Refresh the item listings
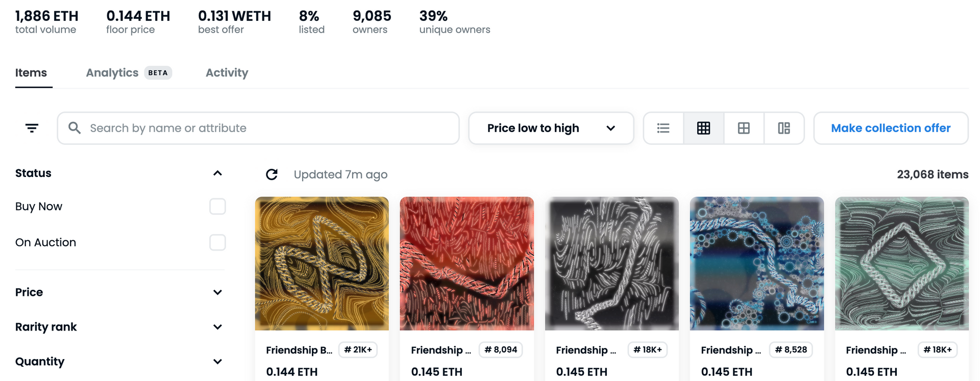Viewport: 980px width, 381px height. pyautogui.click(x=272, y=174)
